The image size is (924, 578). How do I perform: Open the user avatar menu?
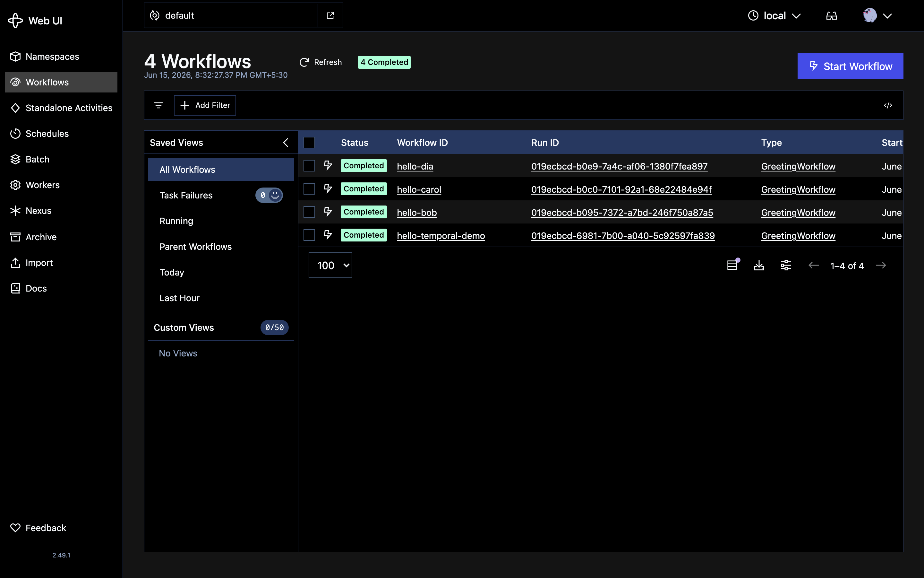coord(877,16)
